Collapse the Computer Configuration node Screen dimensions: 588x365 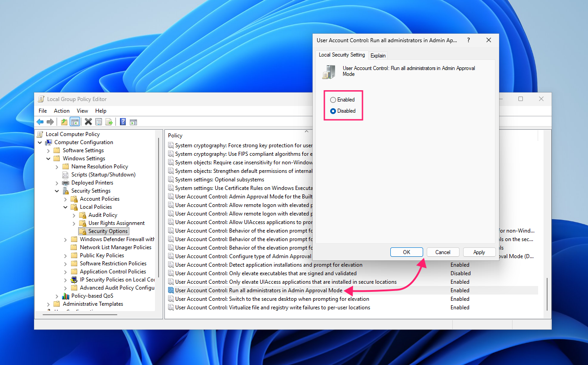point(40,142)
